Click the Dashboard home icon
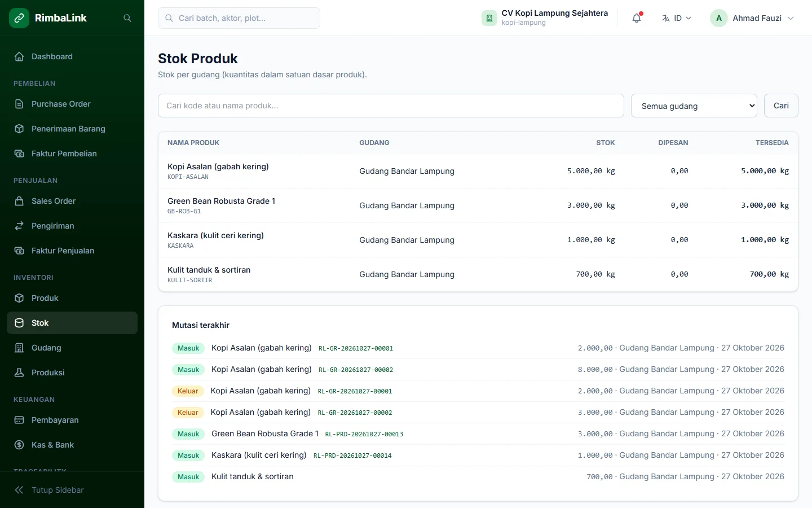Viewport: 812px width, 508px height. tap(19, 56)
